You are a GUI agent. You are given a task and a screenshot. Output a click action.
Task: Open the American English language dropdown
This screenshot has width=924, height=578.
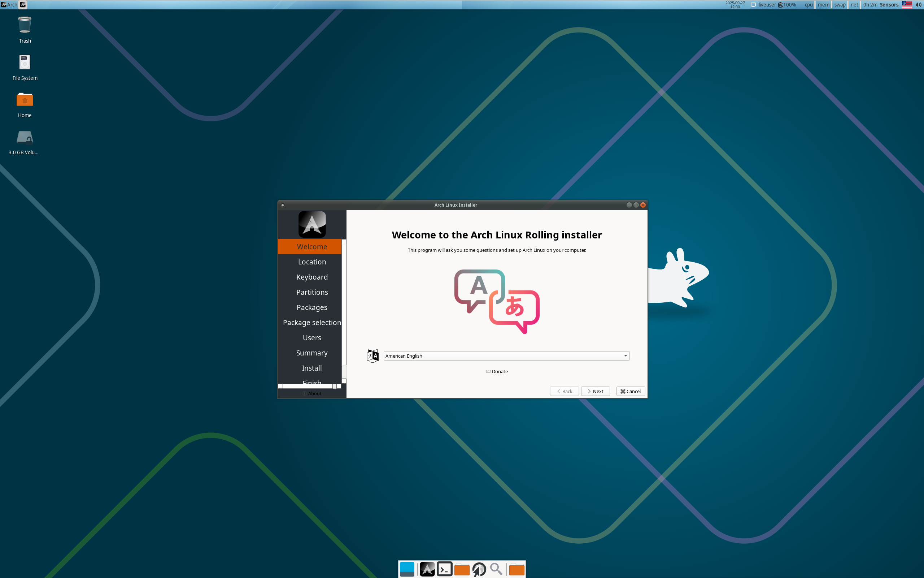506,356
